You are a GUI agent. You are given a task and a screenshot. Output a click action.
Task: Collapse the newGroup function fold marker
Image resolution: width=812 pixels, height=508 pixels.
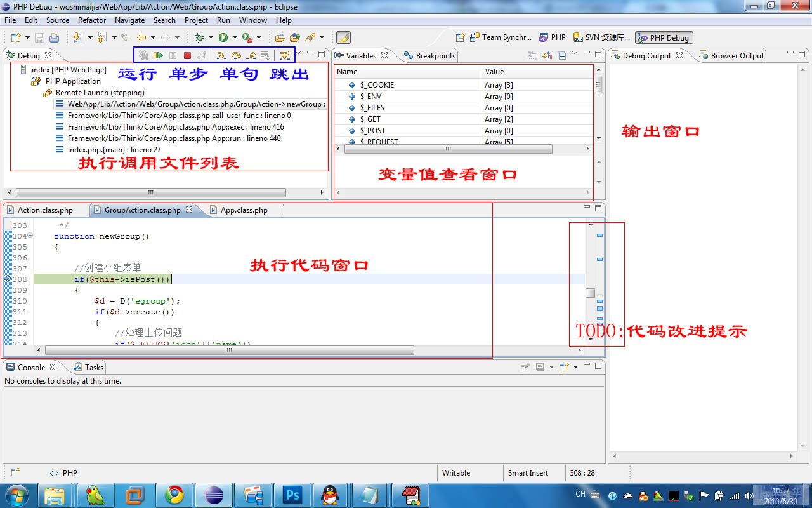click(x=30, y=236)
